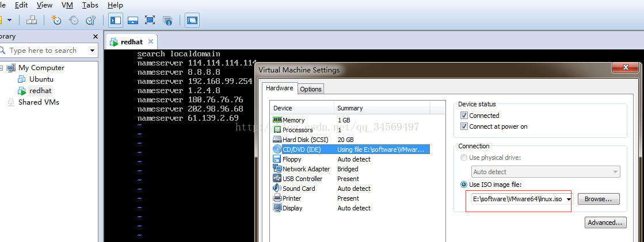Click the Device column header
This screenshot has height=242, width=644.
(x=302, y=108)
